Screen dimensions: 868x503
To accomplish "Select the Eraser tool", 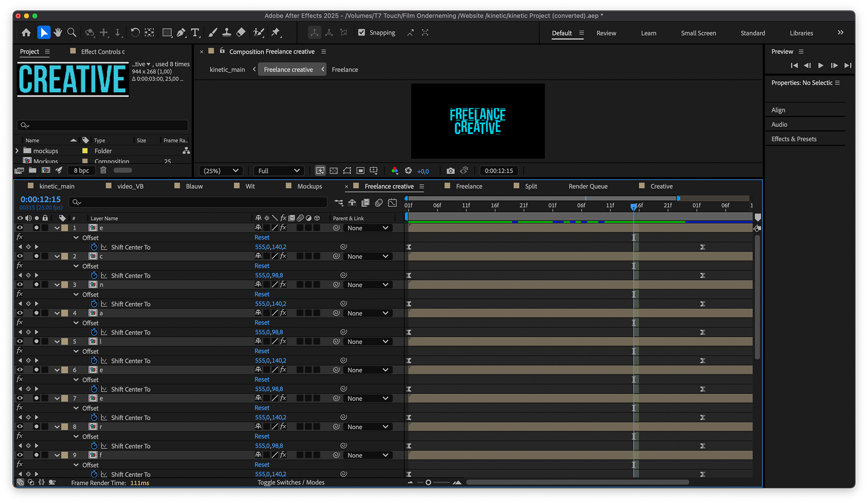I will (241, 33).
